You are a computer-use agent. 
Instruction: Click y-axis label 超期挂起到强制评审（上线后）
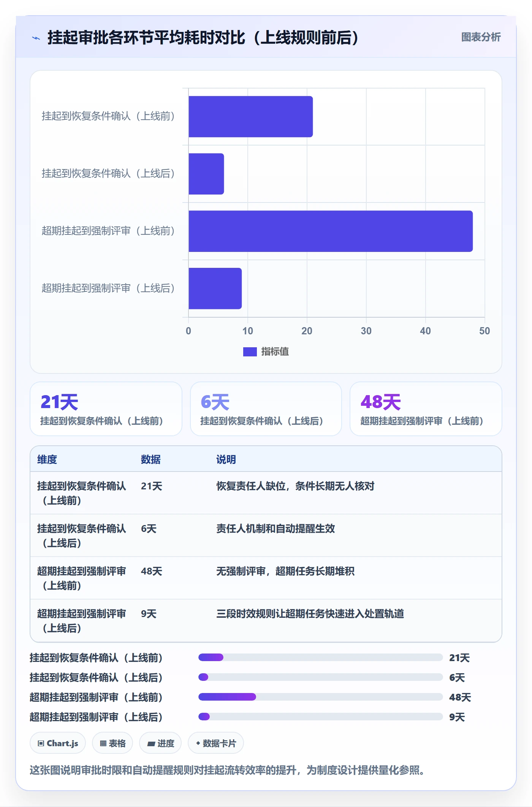point(108,288)
